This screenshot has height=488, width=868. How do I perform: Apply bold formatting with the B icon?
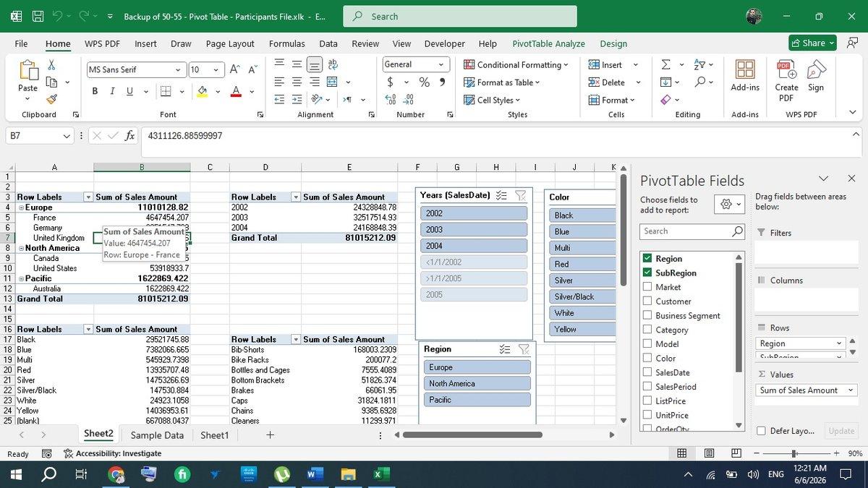95,91
